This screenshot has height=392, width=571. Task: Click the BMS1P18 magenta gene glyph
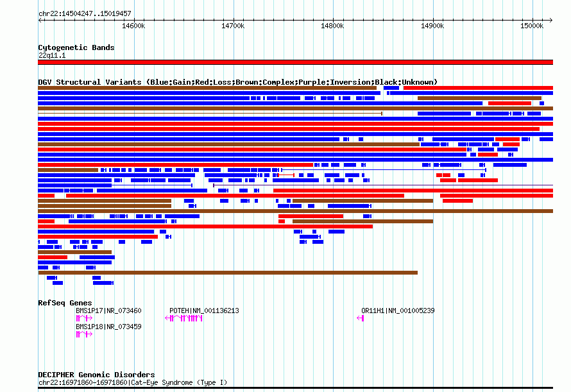(x=84, y=334)
